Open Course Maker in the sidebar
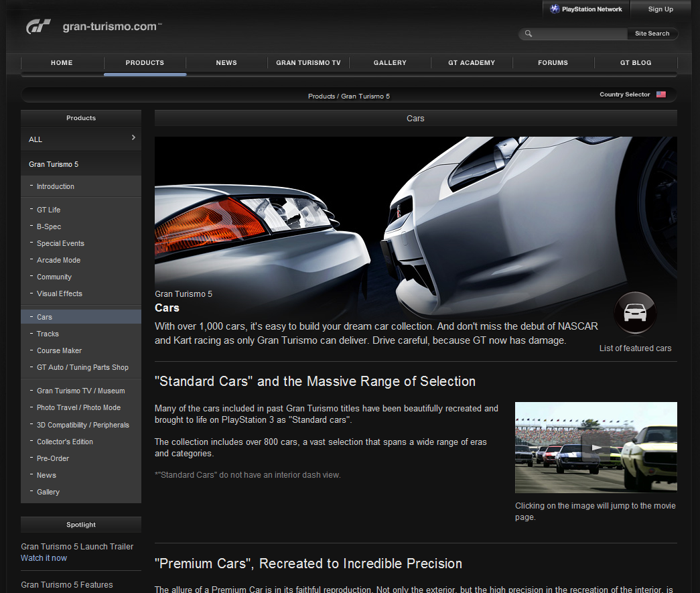 click(x=59, y=350)
